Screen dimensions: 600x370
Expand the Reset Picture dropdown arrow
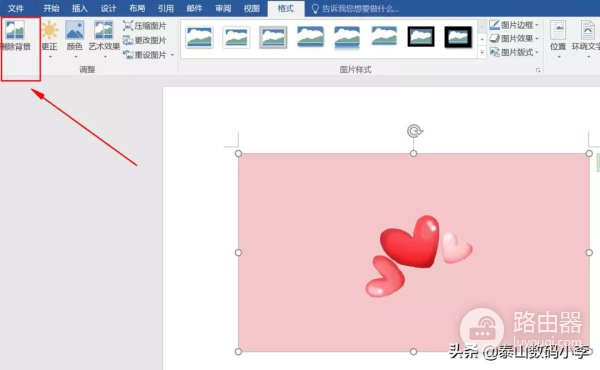(172, 55)
